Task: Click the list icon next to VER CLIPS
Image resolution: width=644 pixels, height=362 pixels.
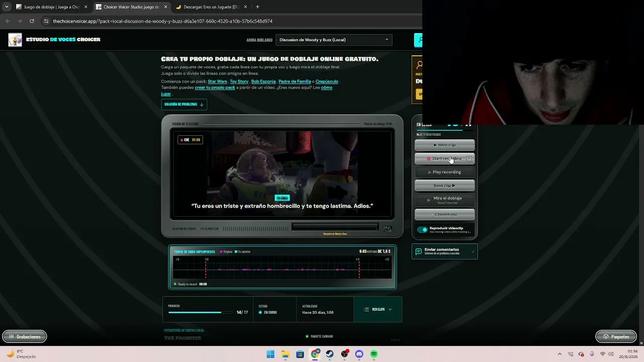Action: point(366,310)
